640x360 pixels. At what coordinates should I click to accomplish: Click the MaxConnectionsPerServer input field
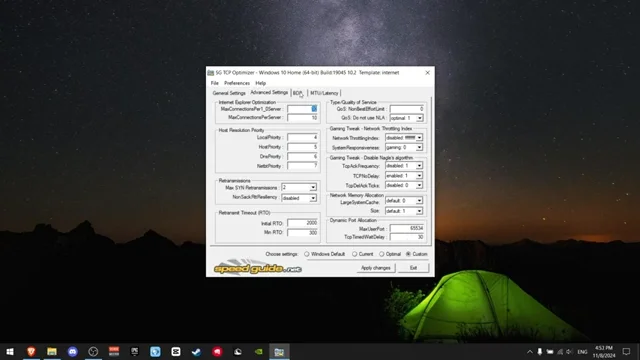[x=302, y=118]
